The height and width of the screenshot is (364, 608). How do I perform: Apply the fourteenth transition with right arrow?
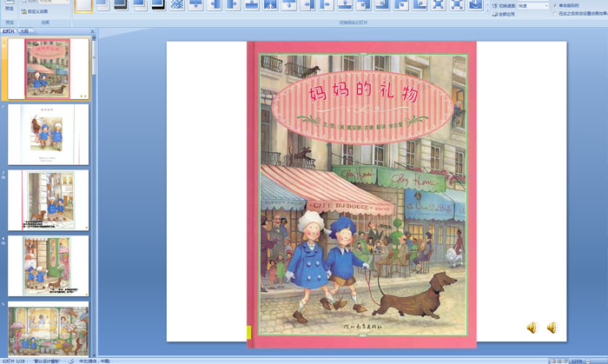[x=326, y=5]
